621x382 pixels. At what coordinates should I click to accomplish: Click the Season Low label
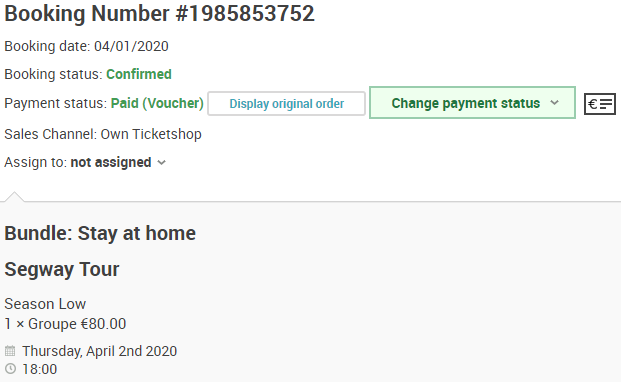point(45,304)
